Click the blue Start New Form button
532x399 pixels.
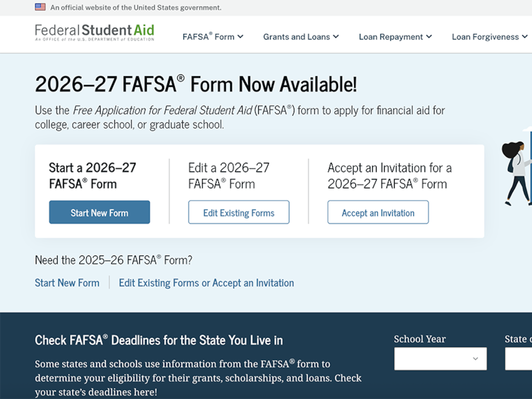[x=99, y=212]
